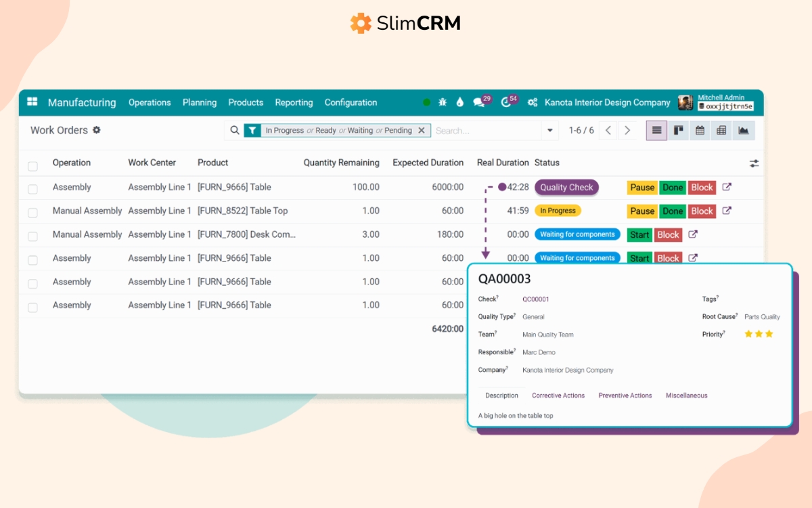Open the Work Orders gear settings icon
This screenshot has height=508, width=812.
coord(97,130)
